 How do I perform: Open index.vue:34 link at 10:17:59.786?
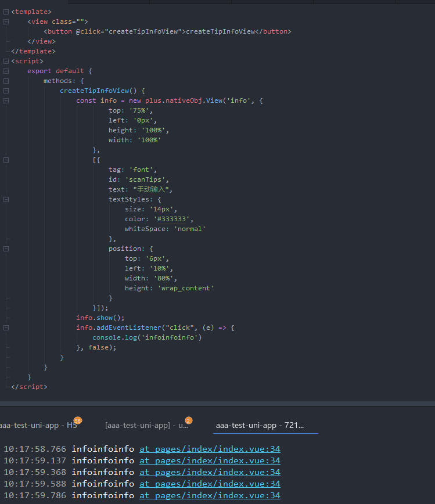pyautogui.click(x=210, y=495)
